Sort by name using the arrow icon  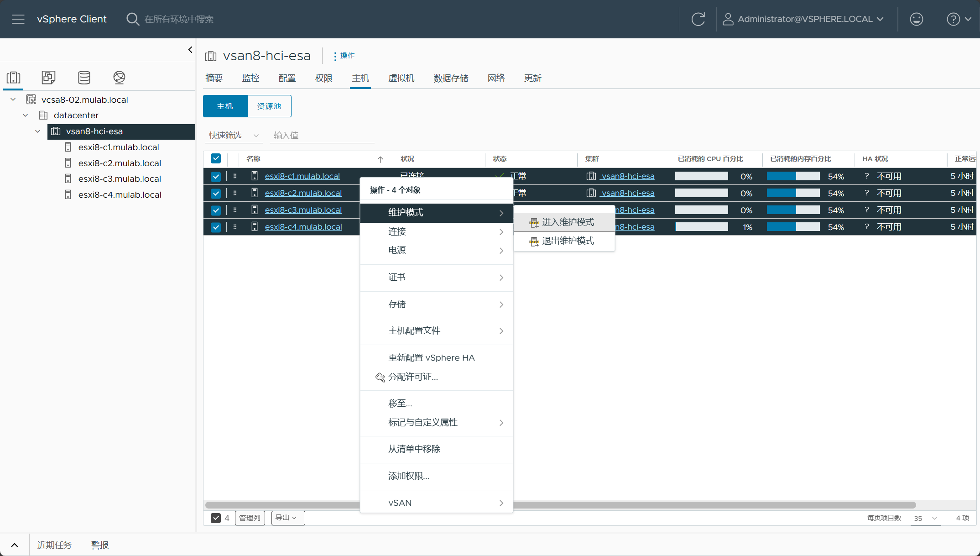pyautogui.click(x=380, y=159)
